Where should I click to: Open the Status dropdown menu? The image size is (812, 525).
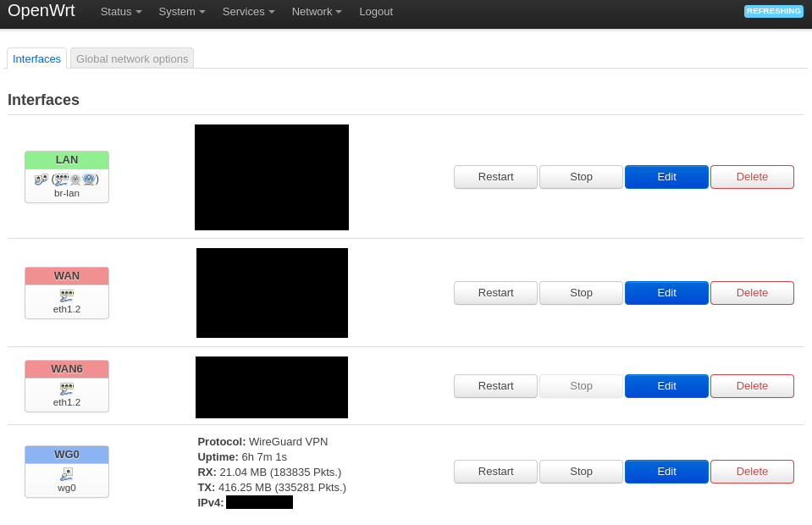pyautogui.click(x=120, y=12)
